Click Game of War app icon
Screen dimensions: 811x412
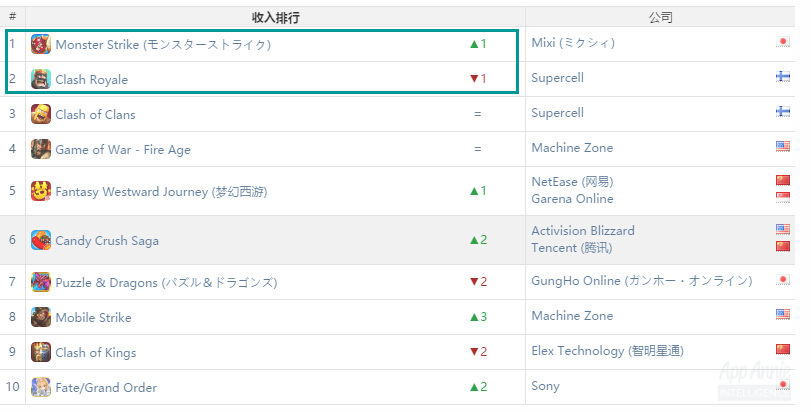[41, 149]
